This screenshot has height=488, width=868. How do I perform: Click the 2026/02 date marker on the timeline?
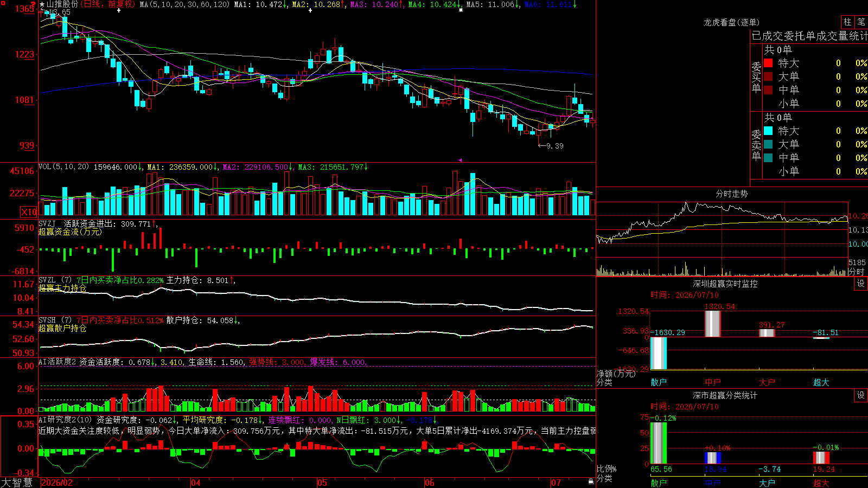pos(57,483)
